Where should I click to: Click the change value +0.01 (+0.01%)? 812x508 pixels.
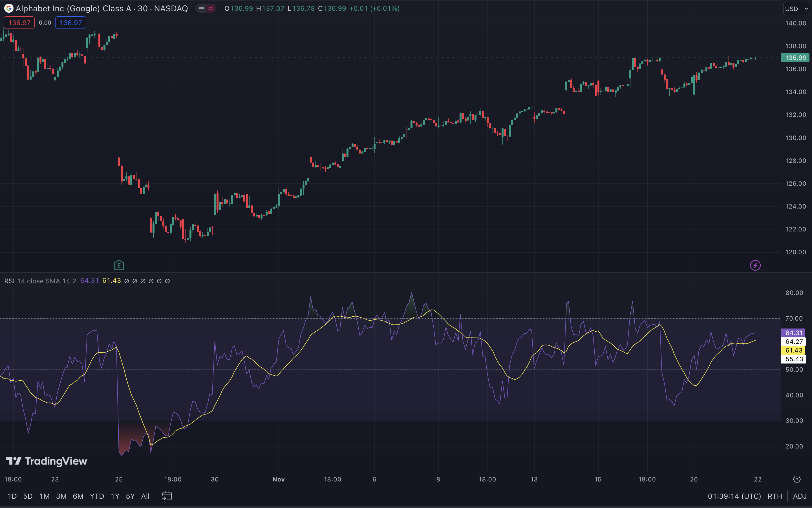coord(374,8)
